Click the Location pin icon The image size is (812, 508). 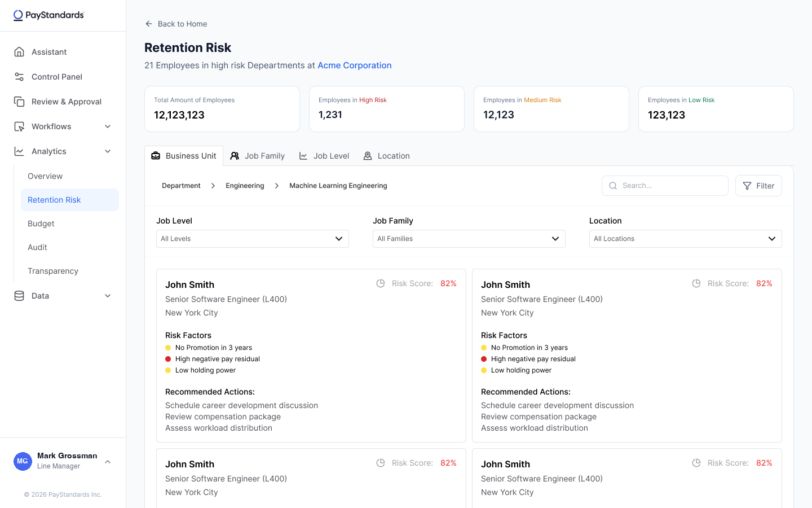point(368,156)
